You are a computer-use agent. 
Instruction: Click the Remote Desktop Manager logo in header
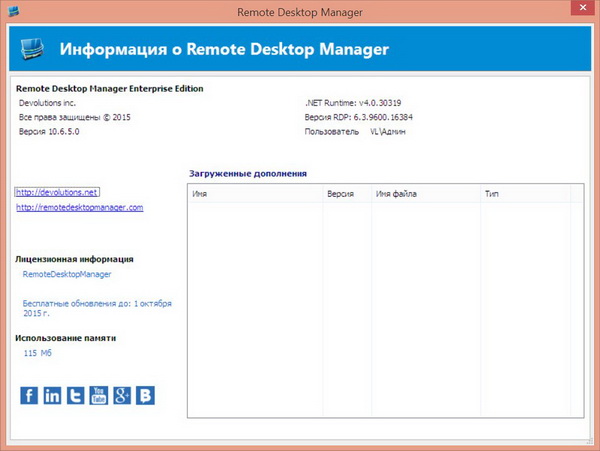tap(31, 48)
